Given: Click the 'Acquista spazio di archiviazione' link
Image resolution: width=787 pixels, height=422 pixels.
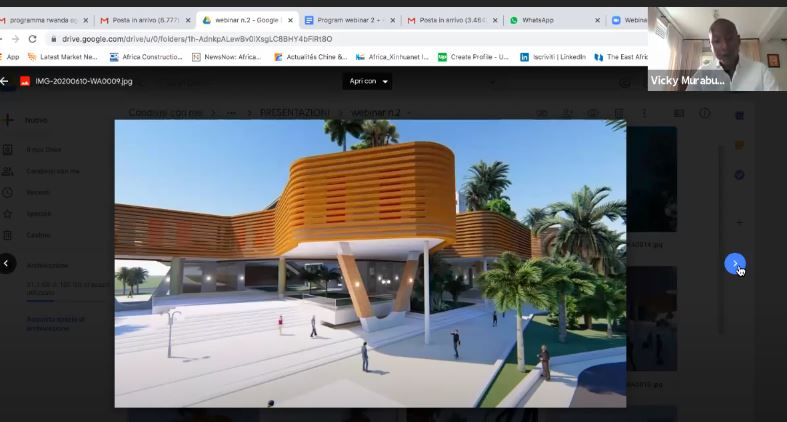Looking at the screenshot, I should (x=55, y=324).
